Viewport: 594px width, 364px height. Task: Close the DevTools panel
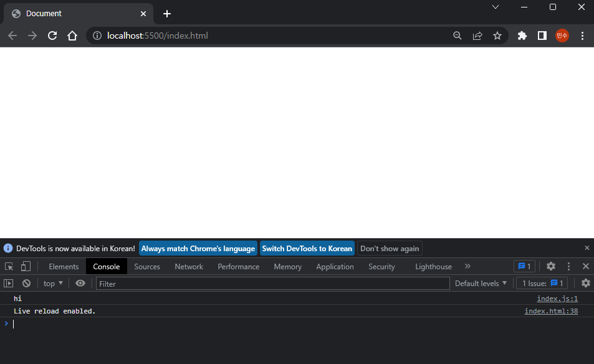[x=586, y=266]
